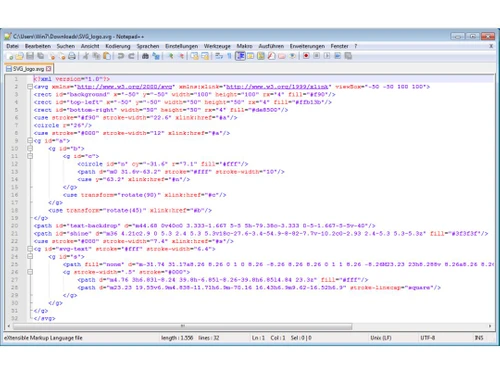Image resolution: width=500 pixels, height=375 pixels.
Task: Collapse the svg-text group fold on line 23
Action: (x=30, y=249)
